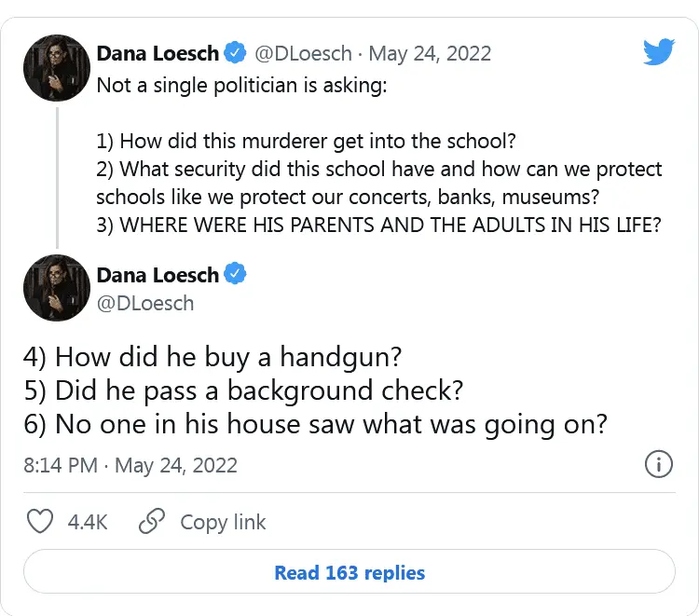Click the heart like icon
Viewport: 699px width, 616px height.
[40, 521]
